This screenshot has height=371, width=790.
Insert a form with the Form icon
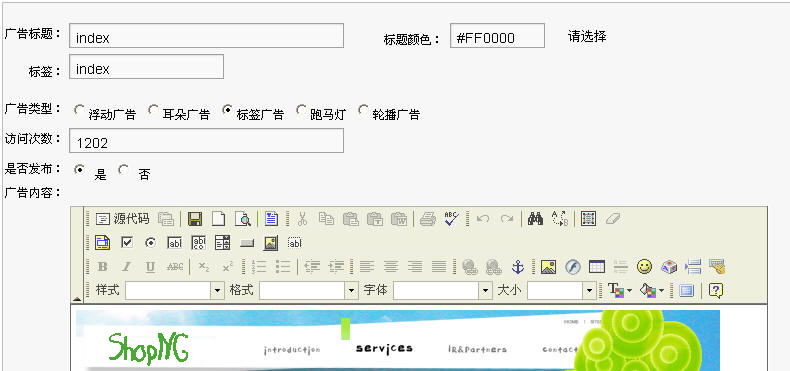point(102,243)
